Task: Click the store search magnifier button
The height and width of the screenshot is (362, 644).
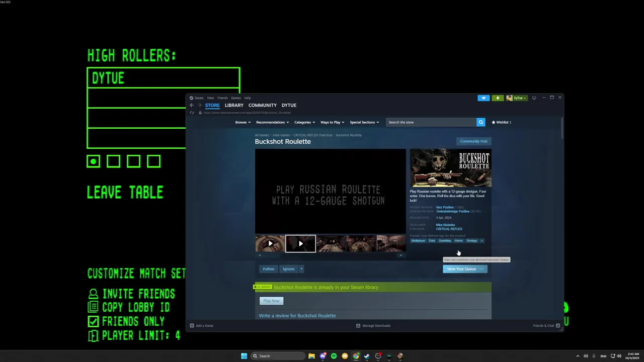Action: 481,122
